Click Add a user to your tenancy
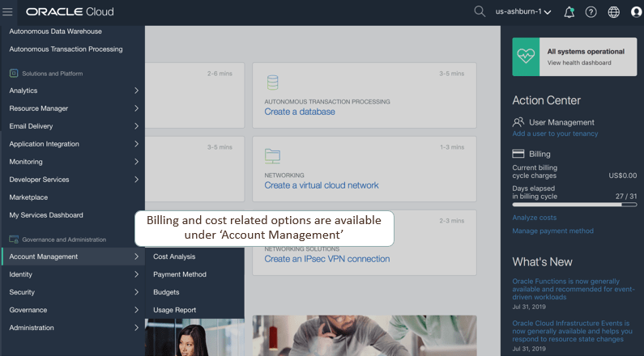 pos(555,133)
